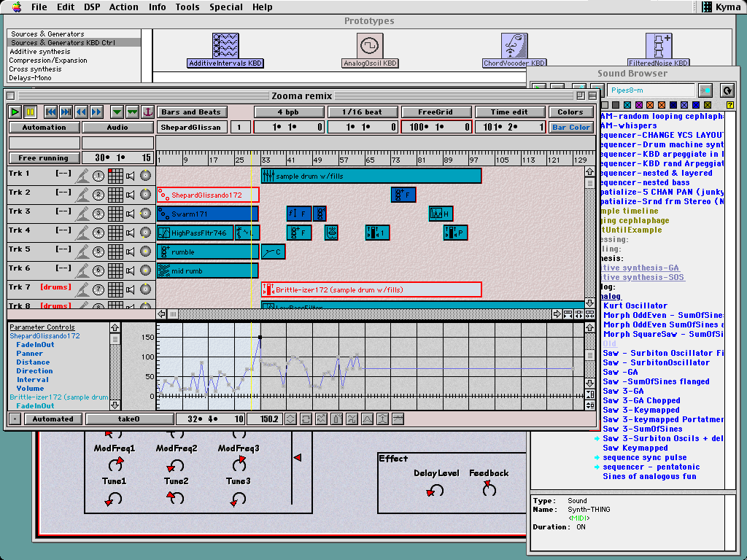Click the yellow question mark in Sound Browser

(729, 105)
